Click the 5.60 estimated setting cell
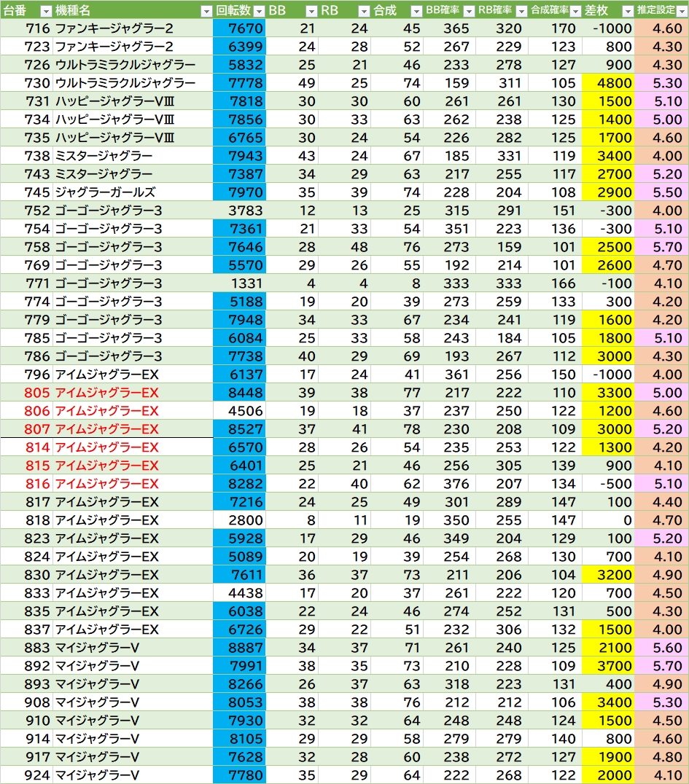 [662, 648]
